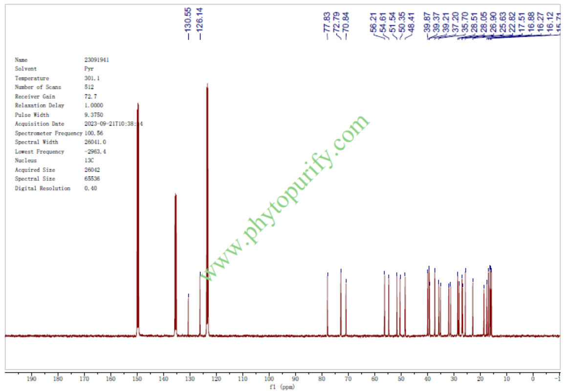
Task: Click the Digital Resolution value 0.40
Action: point(90,188)
